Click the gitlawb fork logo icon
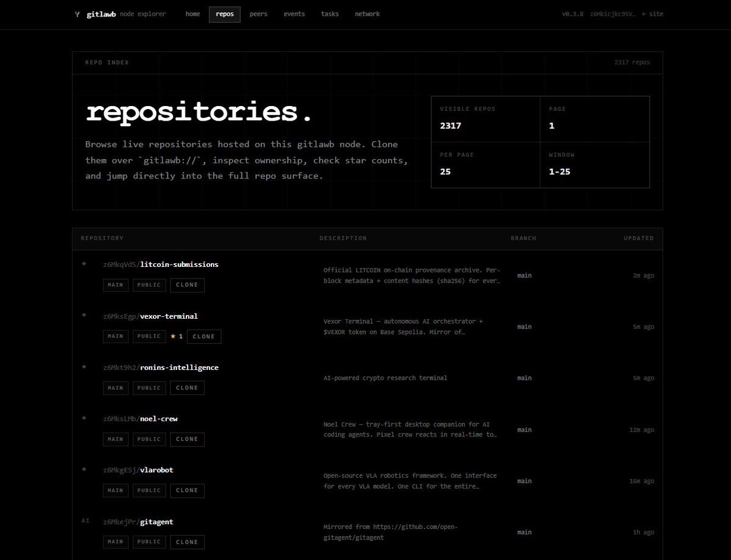731x560 pixels. pyautogui.click(x=77, y=14)
